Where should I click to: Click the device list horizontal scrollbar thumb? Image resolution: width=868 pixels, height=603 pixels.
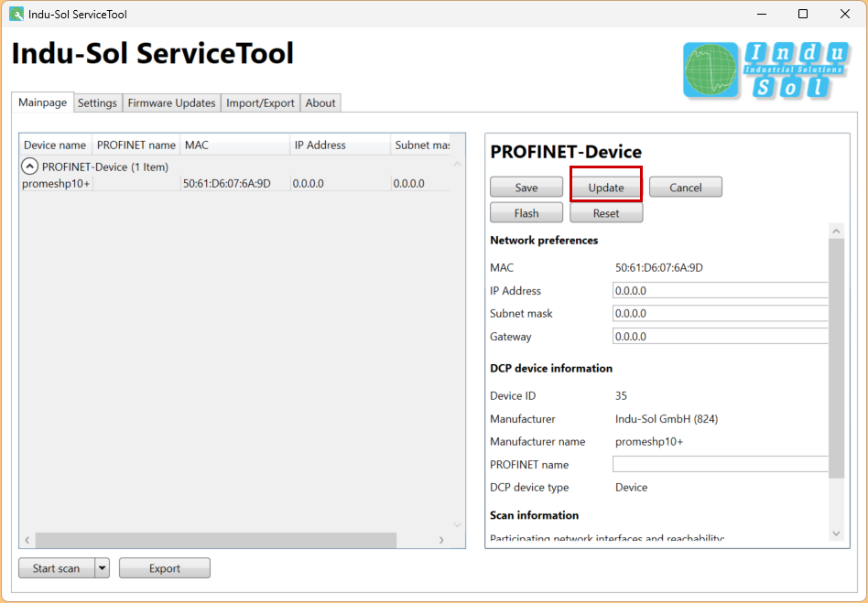[216, 539]
